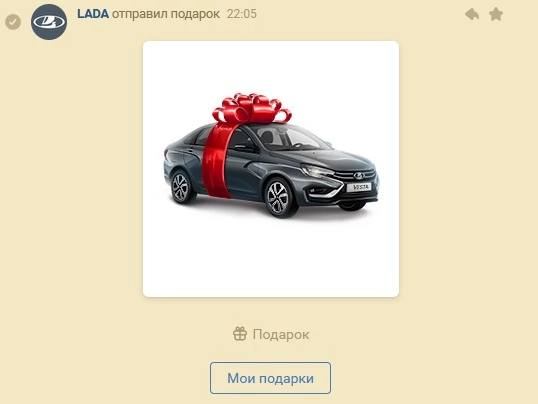Open the Мои подарки button
Image resolution: width=538 pixels, height=404 pixels.
click(x=270, y=378)
